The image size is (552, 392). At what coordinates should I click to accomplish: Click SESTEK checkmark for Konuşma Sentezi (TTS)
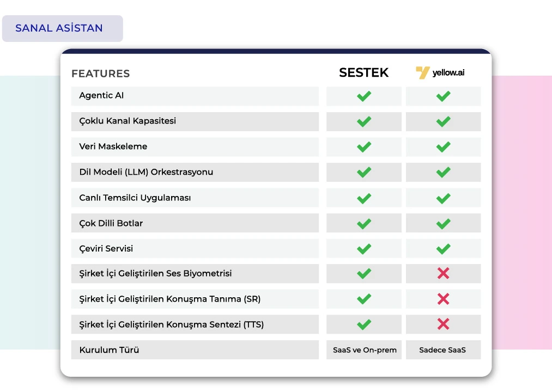point(364,324)
